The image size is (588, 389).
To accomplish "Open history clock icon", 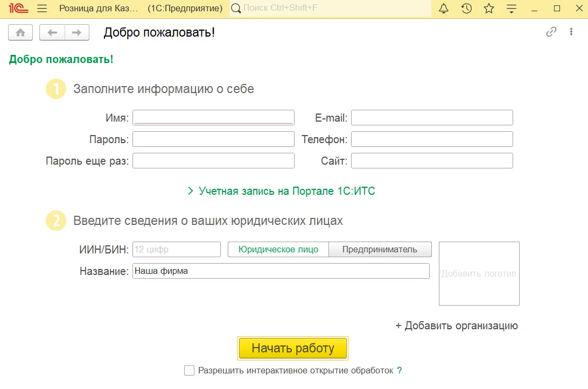I will [x=466, y=8].
